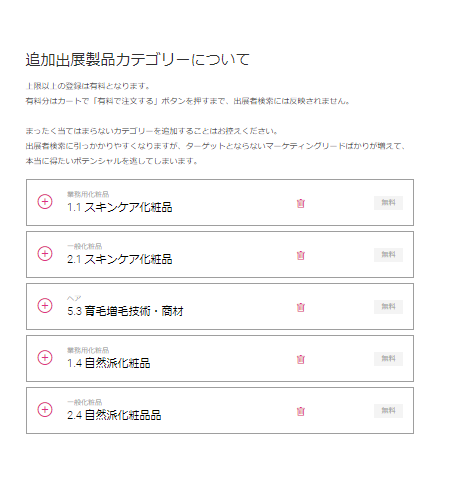457x479 pixels.
Task: Click plus icon for 1.4 自然派化粧品
Action: coord(45,358)
